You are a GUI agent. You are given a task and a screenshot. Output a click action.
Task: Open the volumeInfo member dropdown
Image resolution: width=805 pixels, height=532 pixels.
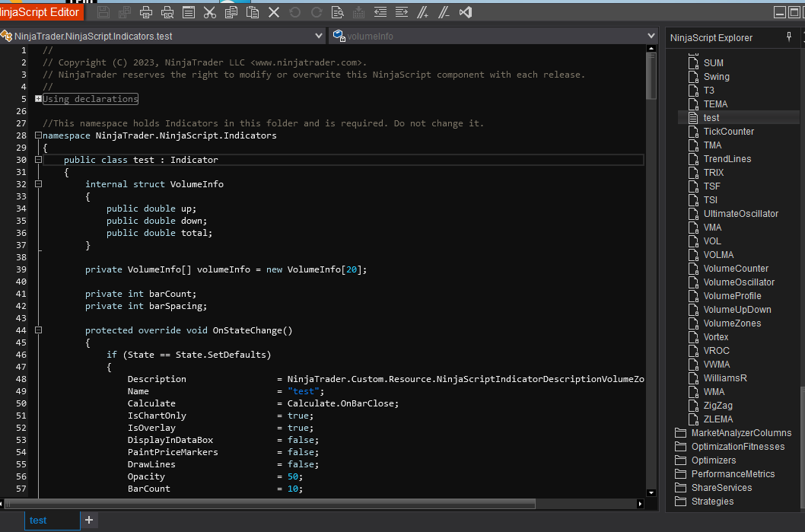click(x=651, y=36)
